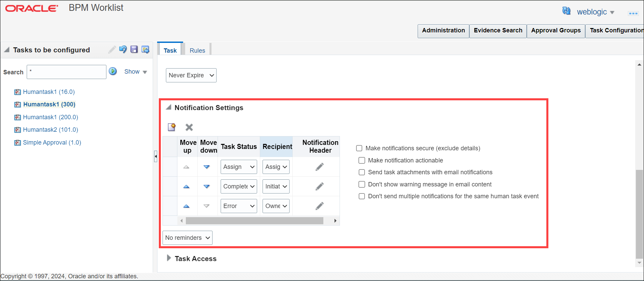Click the save floppy disk icon
The image size is (644, 281).
(x=134, y=50)
